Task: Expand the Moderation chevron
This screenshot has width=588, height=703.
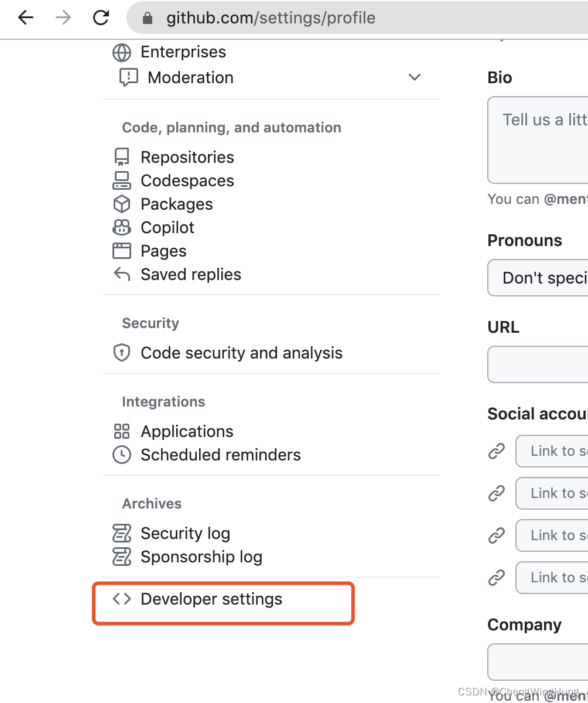Action: (x=415, y=77)
